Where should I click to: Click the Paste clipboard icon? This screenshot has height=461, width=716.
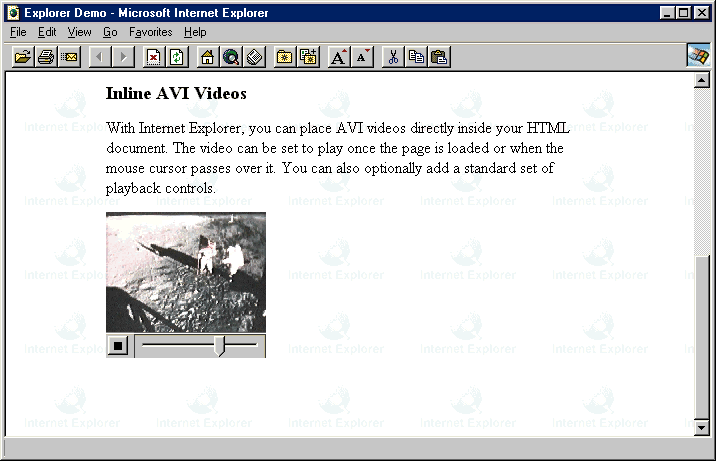coord(439,57)
